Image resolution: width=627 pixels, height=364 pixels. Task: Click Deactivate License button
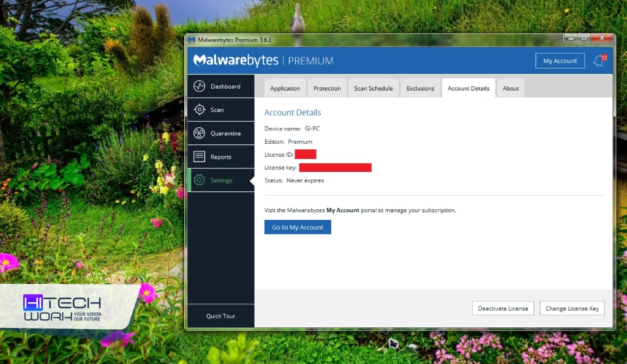(503, 308)
